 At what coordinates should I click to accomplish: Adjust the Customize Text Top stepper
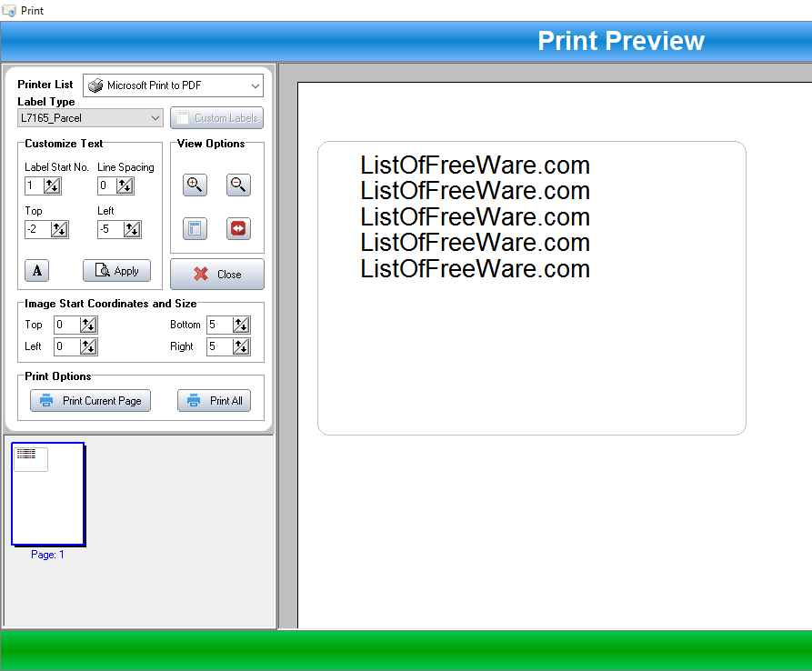[x=59, y=229]
